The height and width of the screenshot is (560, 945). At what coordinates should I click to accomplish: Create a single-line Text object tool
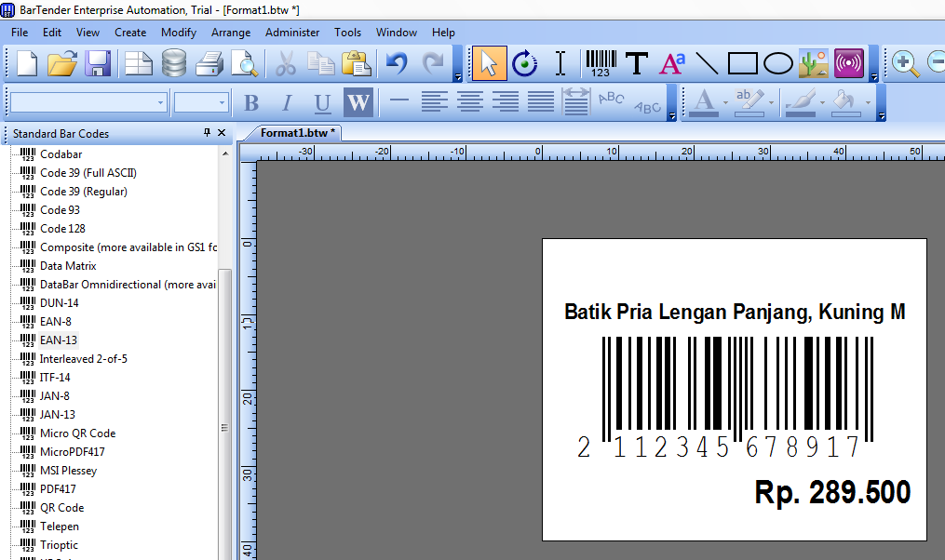637,63
